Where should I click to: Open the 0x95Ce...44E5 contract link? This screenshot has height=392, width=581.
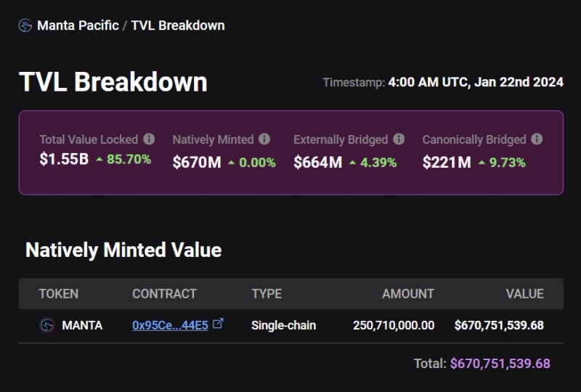(x=170, y=325)
